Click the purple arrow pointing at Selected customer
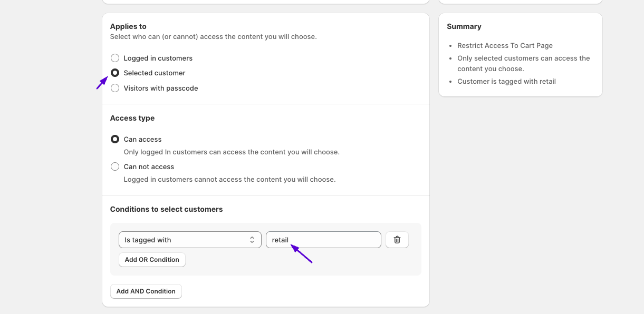This screenshot has width=644, height=314. click(x=102, y=83)
